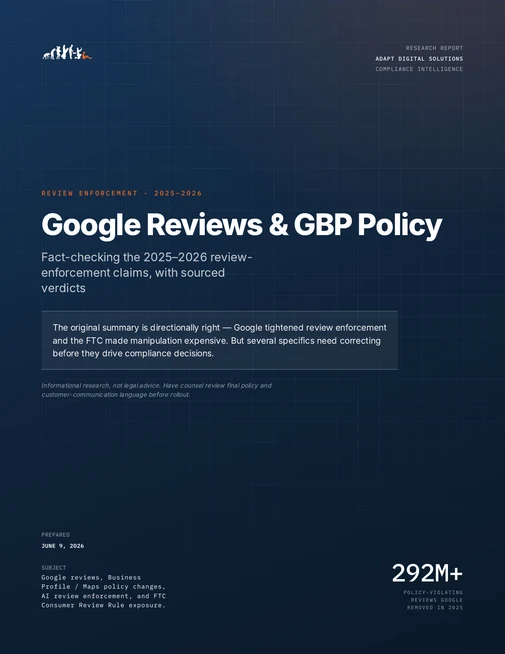This screenshot has width=505, height=654.
Task: Click the evolution figures logo icon
Action: pyautogui.click(x=67, y=53)
